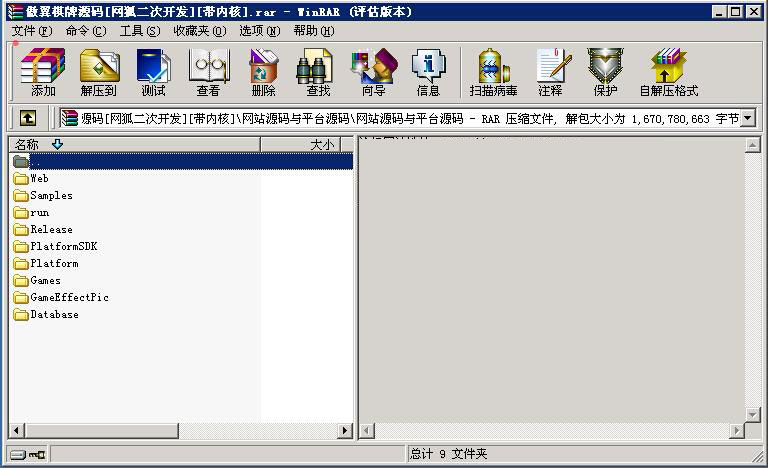Click the Find (查找) binoculars icon

pos(317,72)
